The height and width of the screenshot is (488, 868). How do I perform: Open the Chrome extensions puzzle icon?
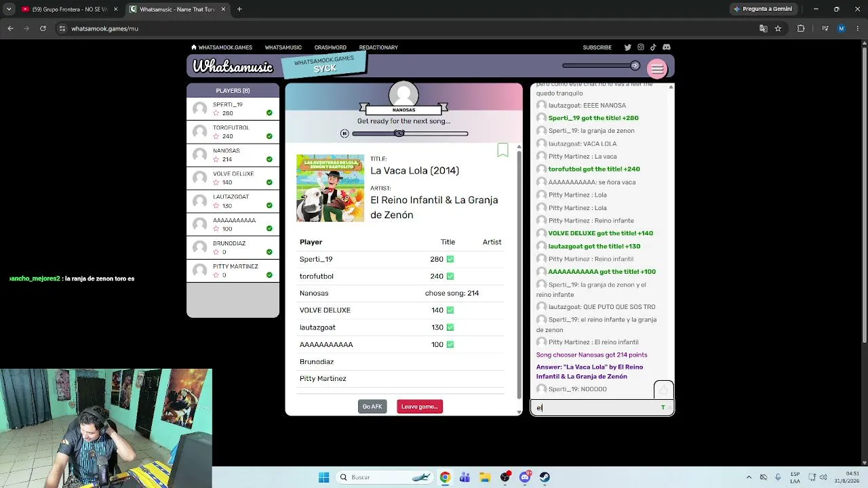(801, 28)
